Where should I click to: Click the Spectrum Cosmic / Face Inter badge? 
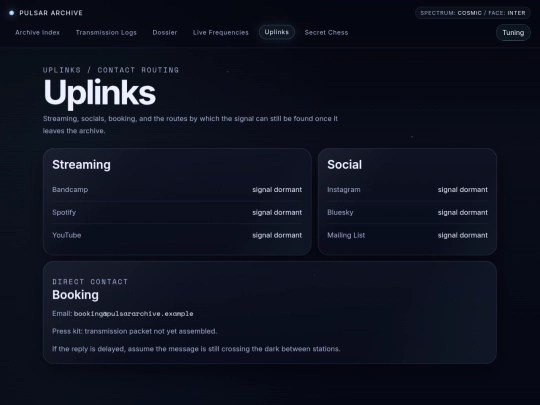tap(473, 13)
